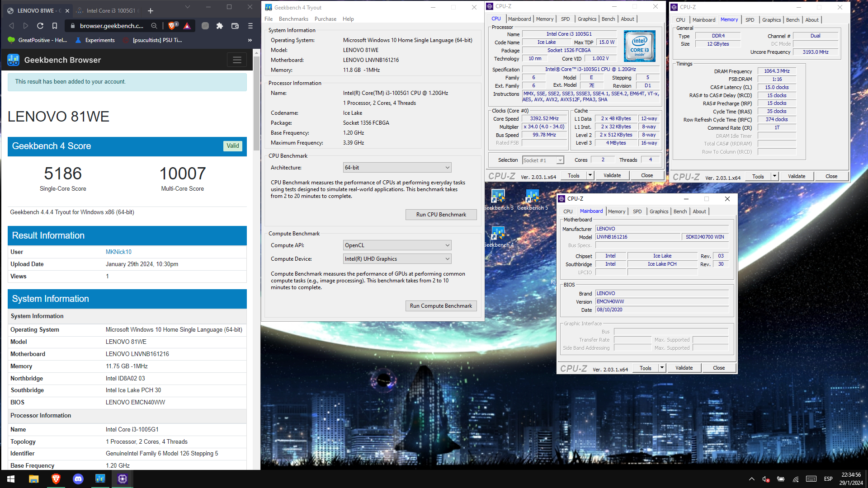Click the muted volume tray icon

pos(766,479)
